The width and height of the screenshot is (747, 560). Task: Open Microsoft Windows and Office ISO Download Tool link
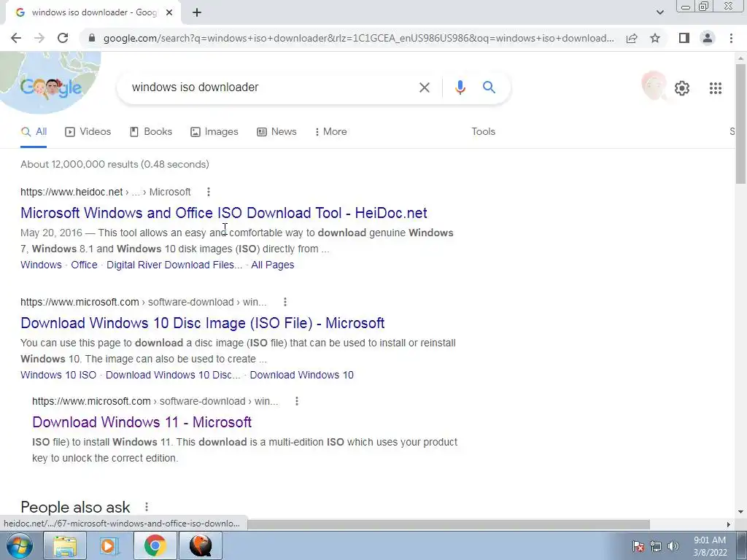(223, 213)
